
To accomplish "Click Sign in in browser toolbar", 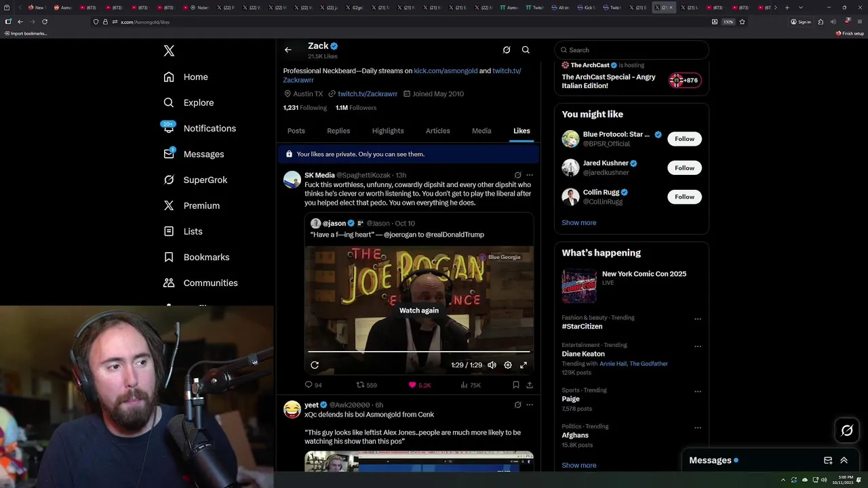I will [801, 22].
